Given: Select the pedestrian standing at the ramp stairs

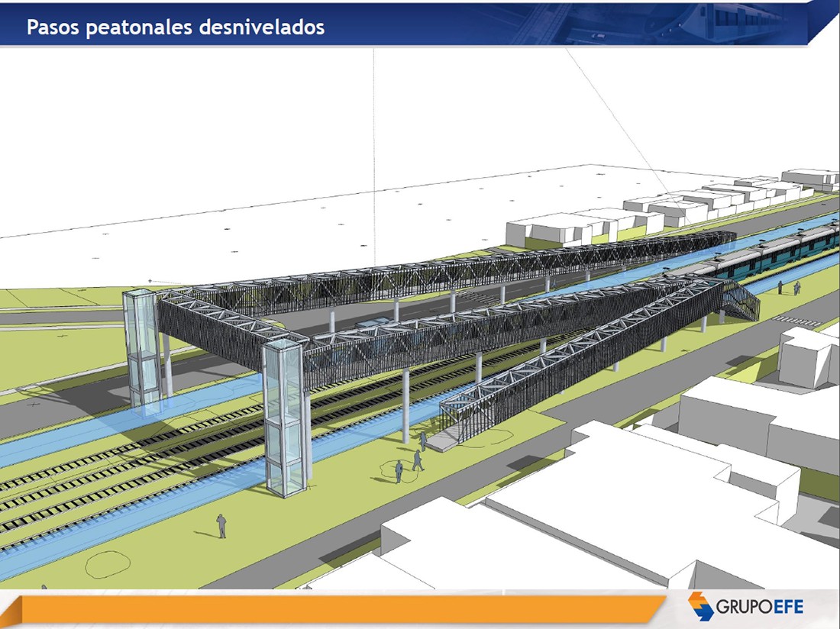Looking at the screenshot, I should coord(422,440).
